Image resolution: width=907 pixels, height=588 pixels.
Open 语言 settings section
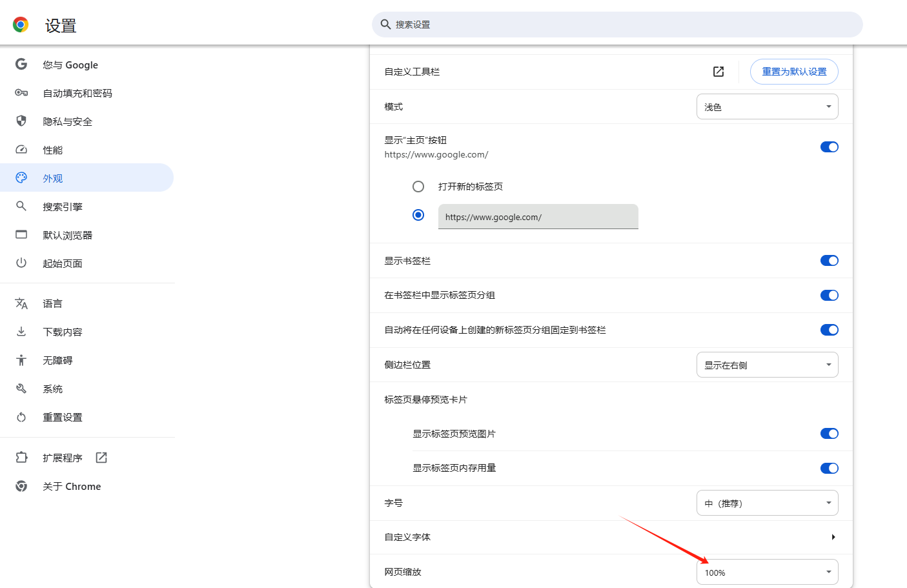(87, 303)
